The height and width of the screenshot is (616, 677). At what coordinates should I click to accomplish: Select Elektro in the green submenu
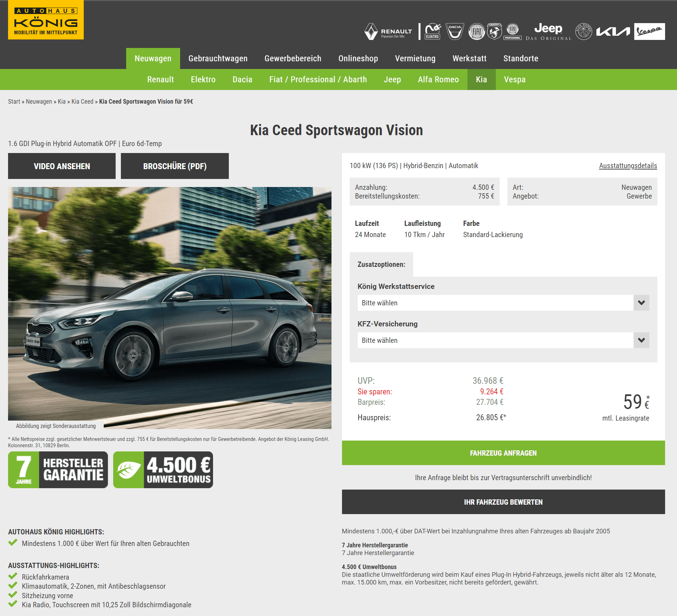pyautogui.click(x=203, y=79)
